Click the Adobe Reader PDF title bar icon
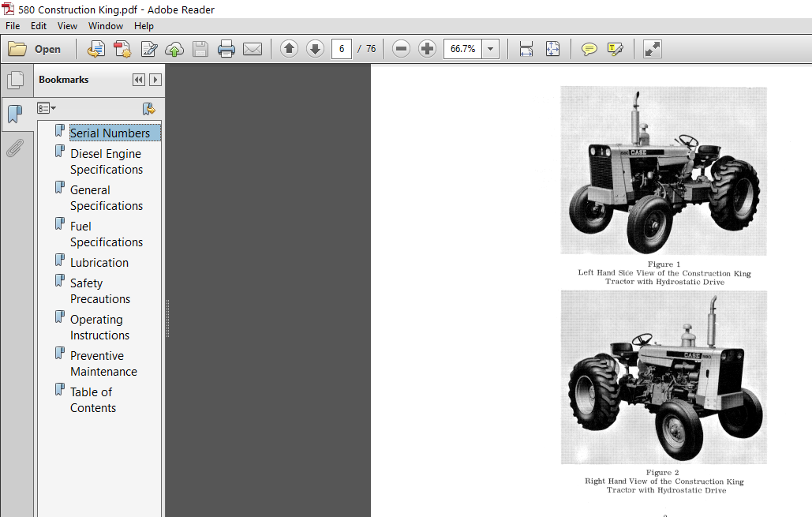 [8, 9]
